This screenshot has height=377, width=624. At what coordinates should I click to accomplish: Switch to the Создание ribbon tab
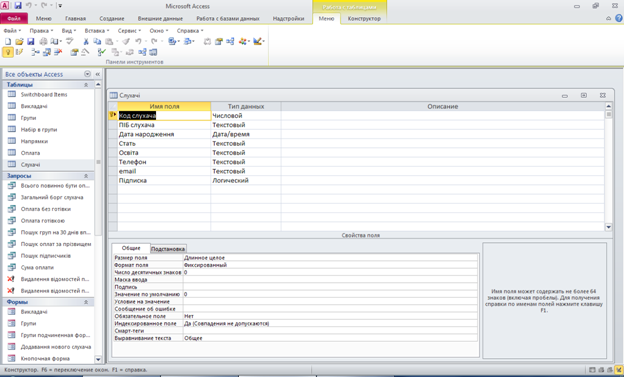[x=112, y=18]
